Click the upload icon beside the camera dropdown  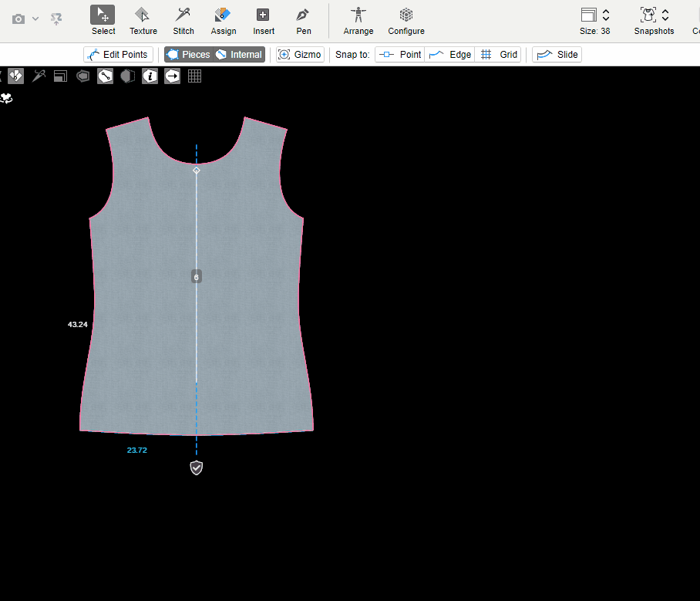tap(56, 19)
